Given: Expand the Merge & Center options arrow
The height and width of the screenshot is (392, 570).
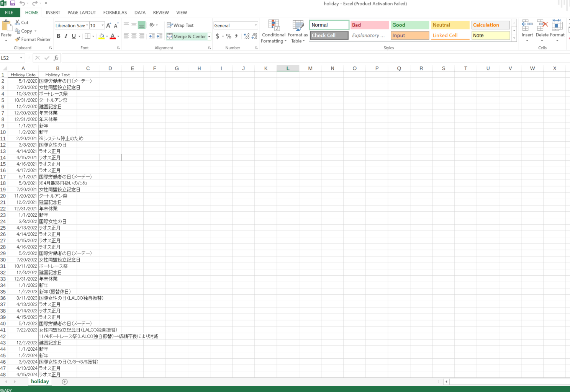Looking at the screenshot, I should pos(209,36).
